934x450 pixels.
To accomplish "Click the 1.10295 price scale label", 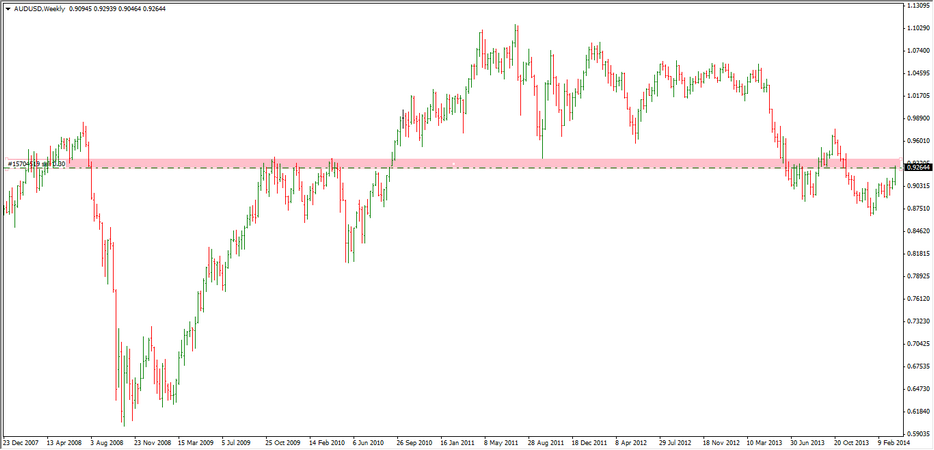I will (x=918, y=27).
